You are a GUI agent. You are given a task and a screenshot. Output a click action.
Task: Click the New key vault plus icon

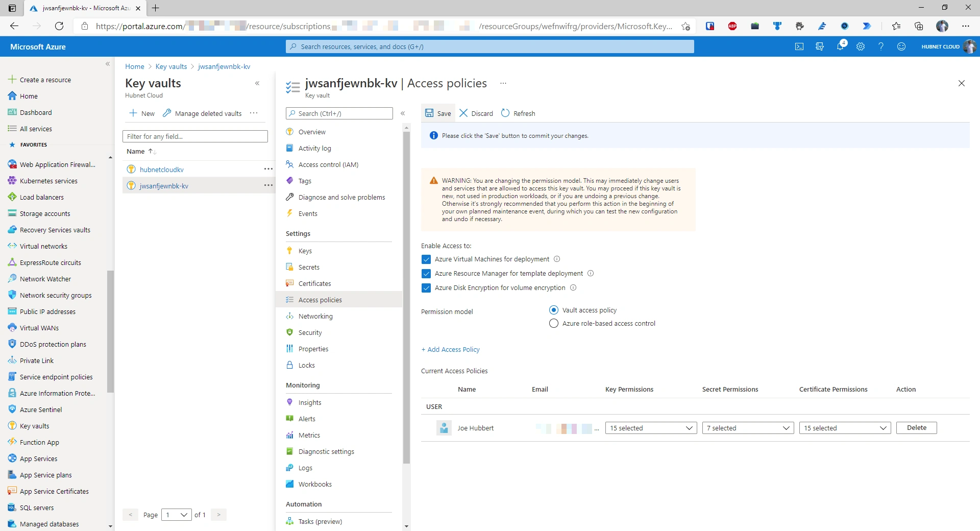(133, 113)
